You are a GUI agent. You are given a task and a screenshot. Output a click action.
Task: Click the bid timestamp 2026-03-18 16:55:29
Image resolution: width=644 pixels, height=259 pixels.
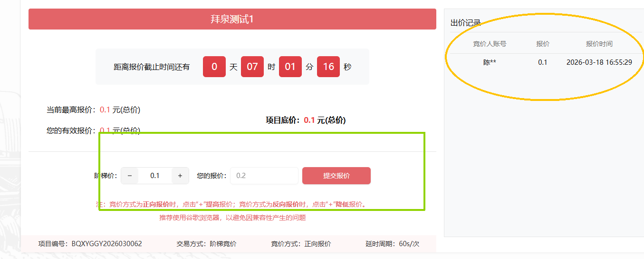[x=599, y=62]
